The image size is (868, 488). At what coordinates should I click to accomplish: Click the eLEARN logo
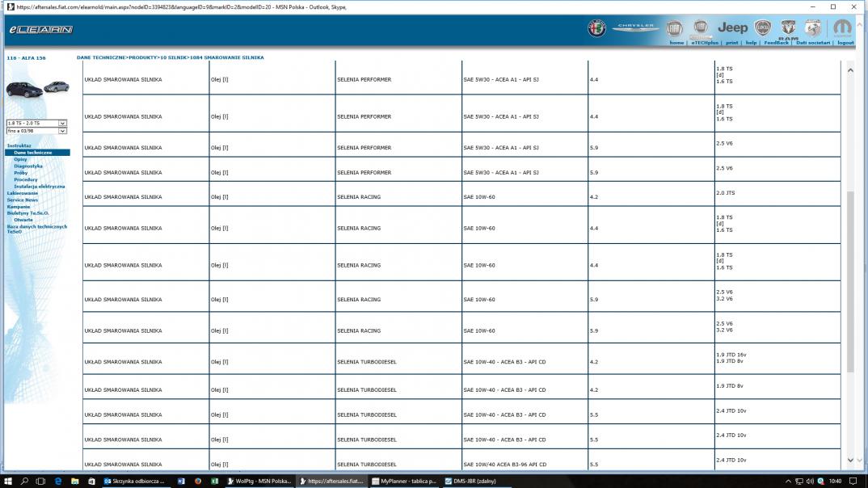[41, 29]
